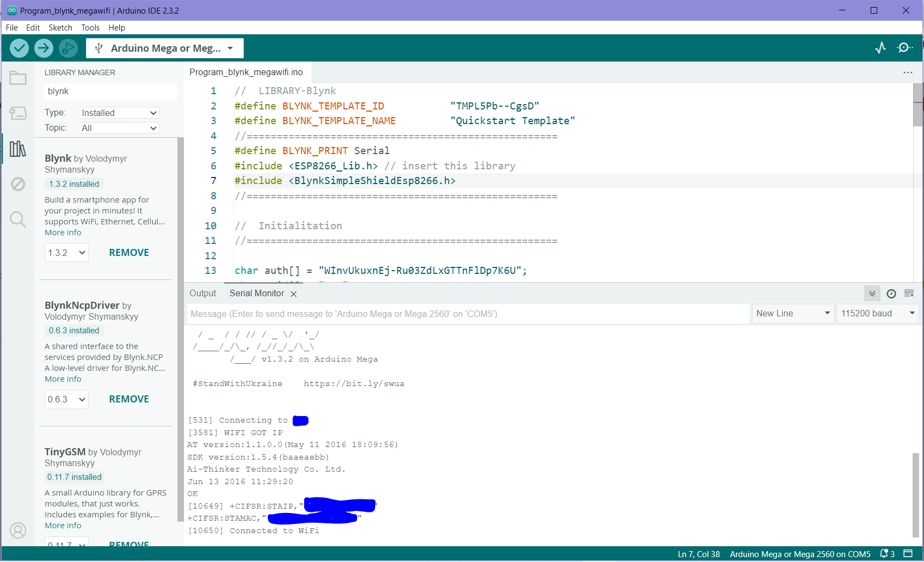The width and height of the screenshot is (924, 562).
Task: Open the File menu
Action: tap(12, 28)
